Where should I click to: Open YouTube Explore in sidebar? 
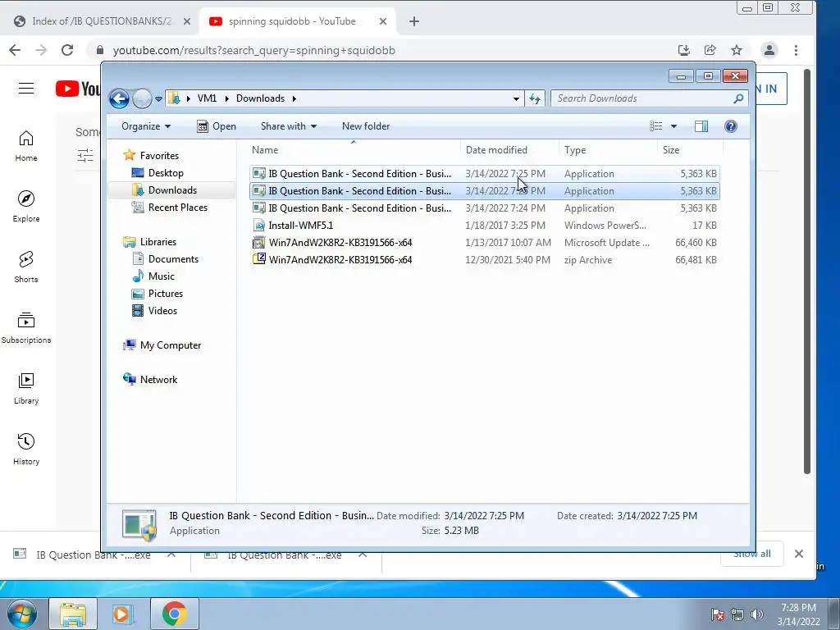tap(26, 207)
